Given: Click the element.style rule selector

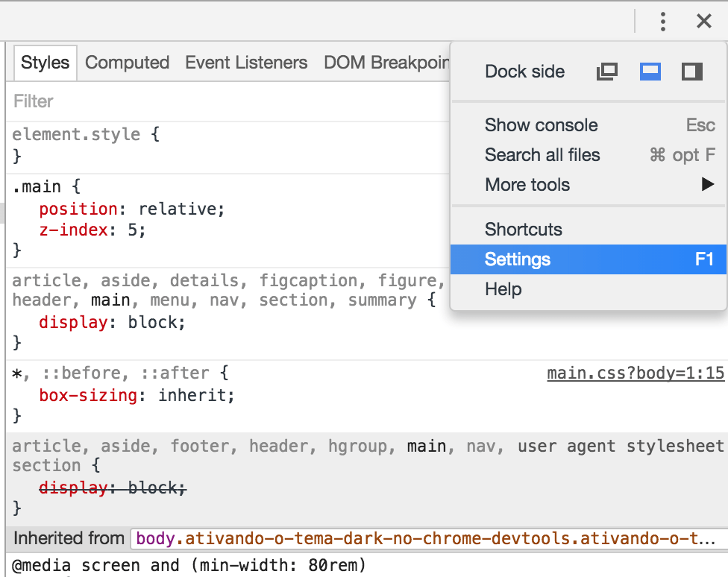Looking at the screenshot, I should 76,134.
